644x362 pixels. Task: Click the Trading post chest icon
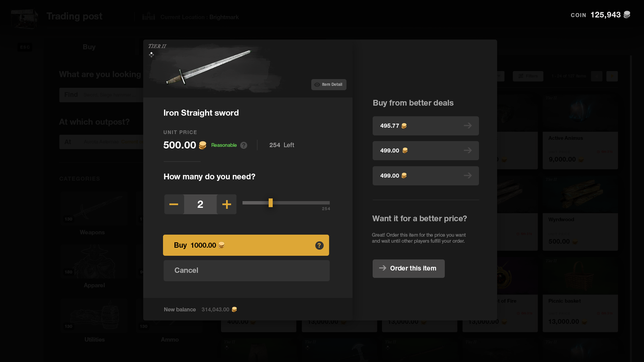[24, 19]
